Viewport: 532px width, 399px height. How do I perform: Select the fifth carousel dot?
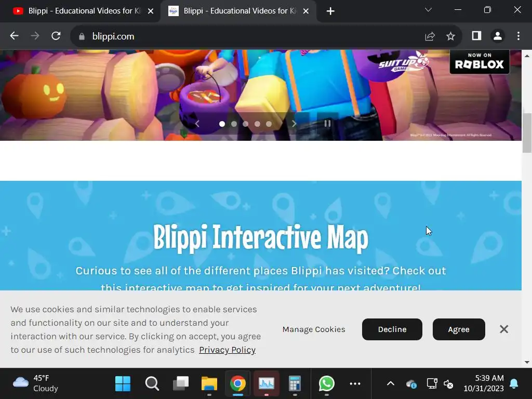[269, 124]
